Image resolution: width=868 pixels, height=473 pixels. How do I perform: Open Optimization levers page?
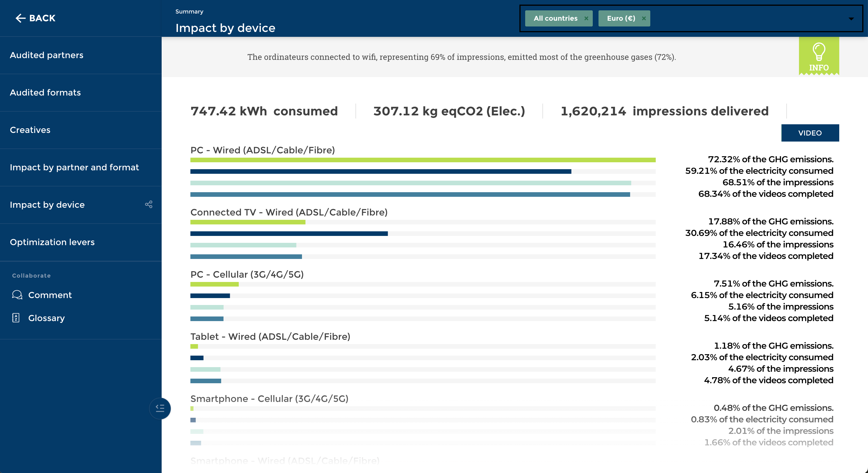coord(52,242)
